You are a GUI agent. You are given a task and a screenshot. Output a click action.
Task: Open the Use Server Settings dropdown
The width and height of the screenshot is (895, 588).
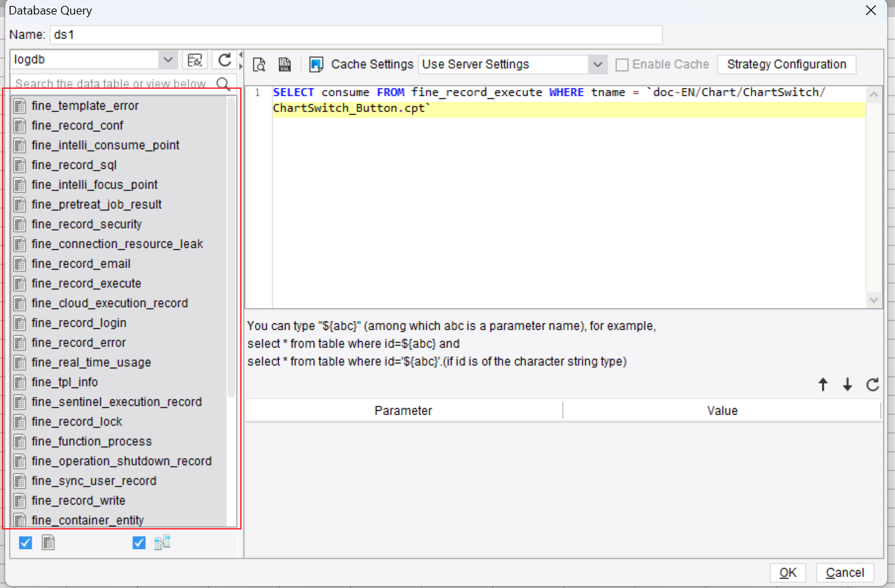click(x=598, y=64)
